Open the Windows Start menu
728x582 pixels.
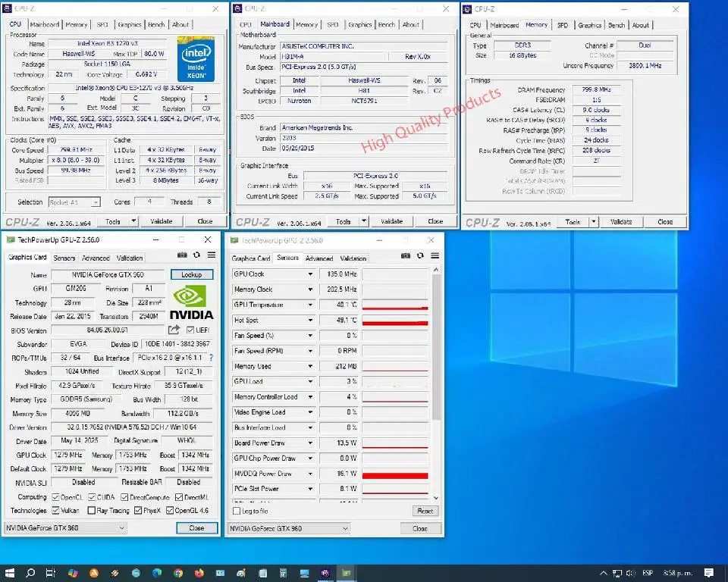(9, 573)
